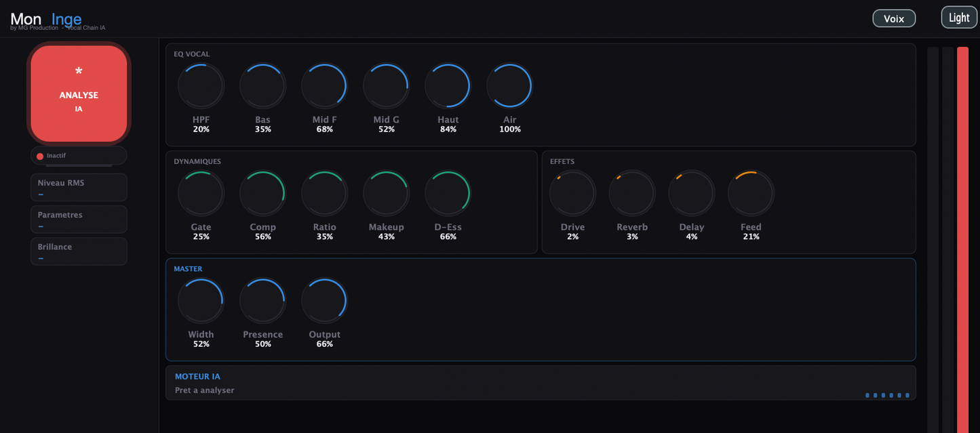This screenshot has height=433, width=980.
Task: Click the red output level meter
Action: click(962, 240)
